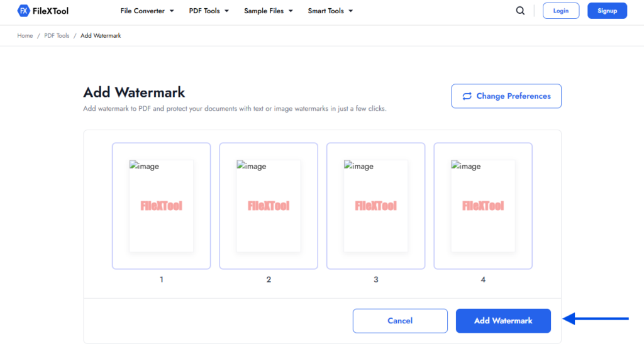Open the search magnifier icon
The image size is (644, 356).
[520, 11]
